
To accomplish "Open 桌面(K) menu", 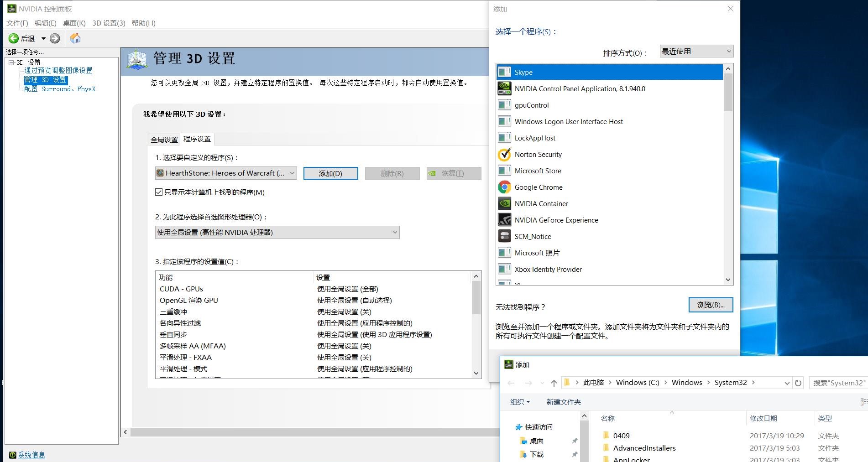I will [74, 23].
